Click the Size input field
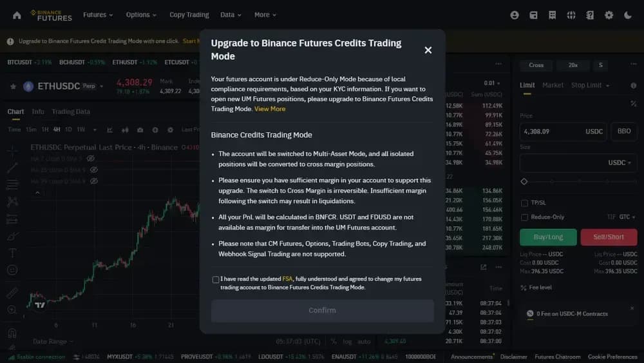 coord(578,162)
